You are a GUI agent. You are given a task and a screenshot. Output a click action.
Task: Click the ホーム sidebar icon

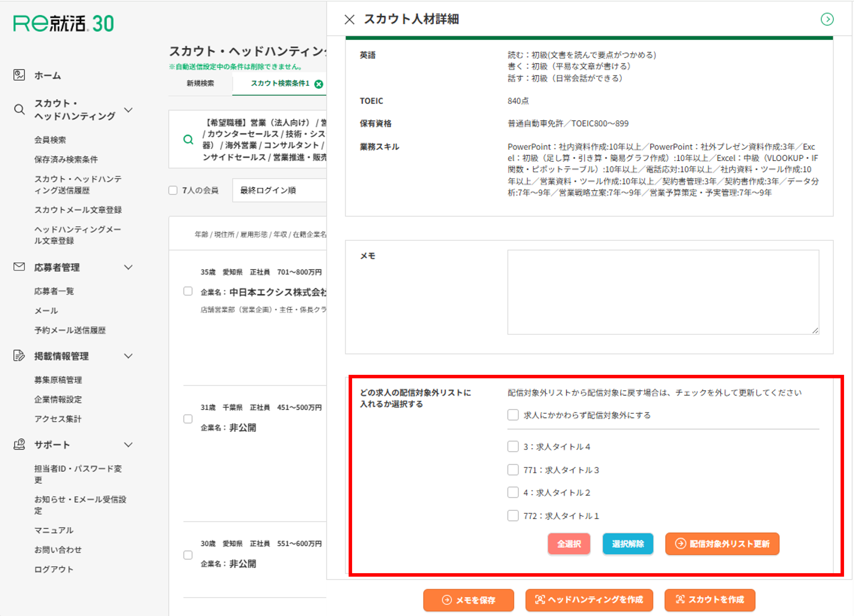(19, 75)
